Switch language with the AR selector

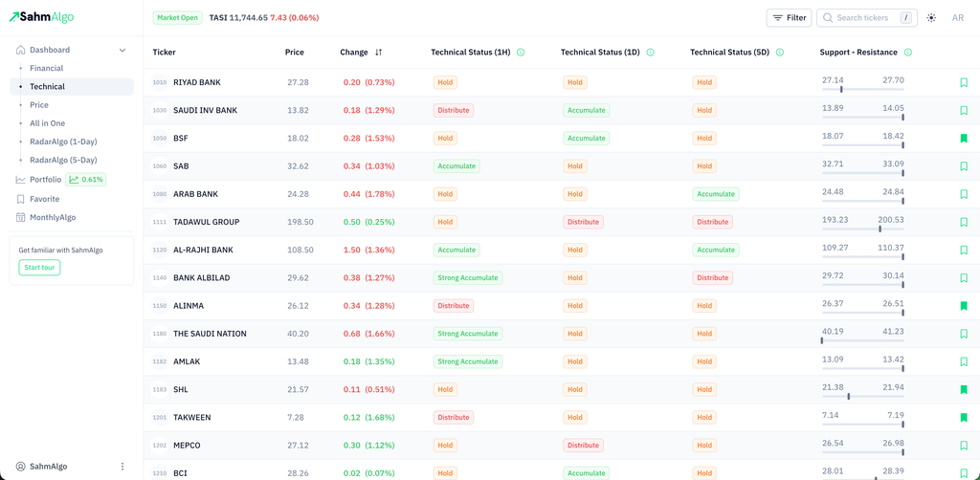(958, 18)
